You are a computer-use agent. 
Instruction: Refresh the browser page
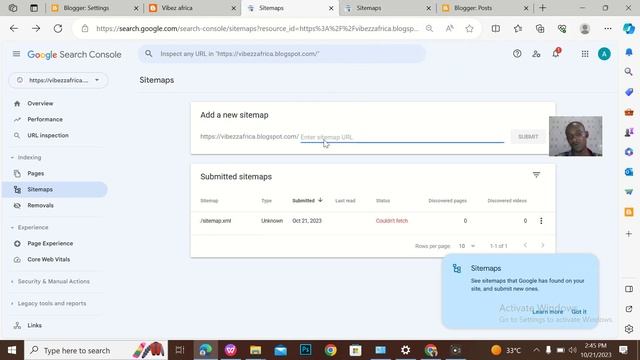[58, 28]
